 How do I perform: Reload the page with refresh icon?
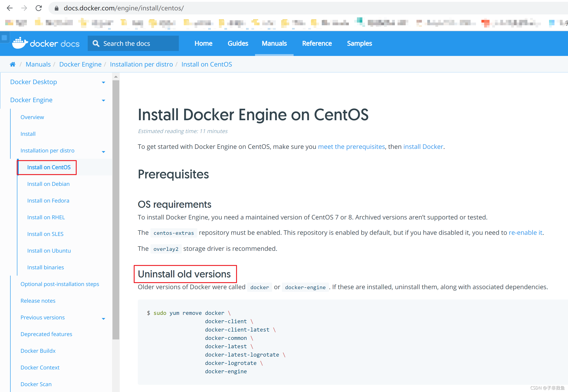point(39,8)
